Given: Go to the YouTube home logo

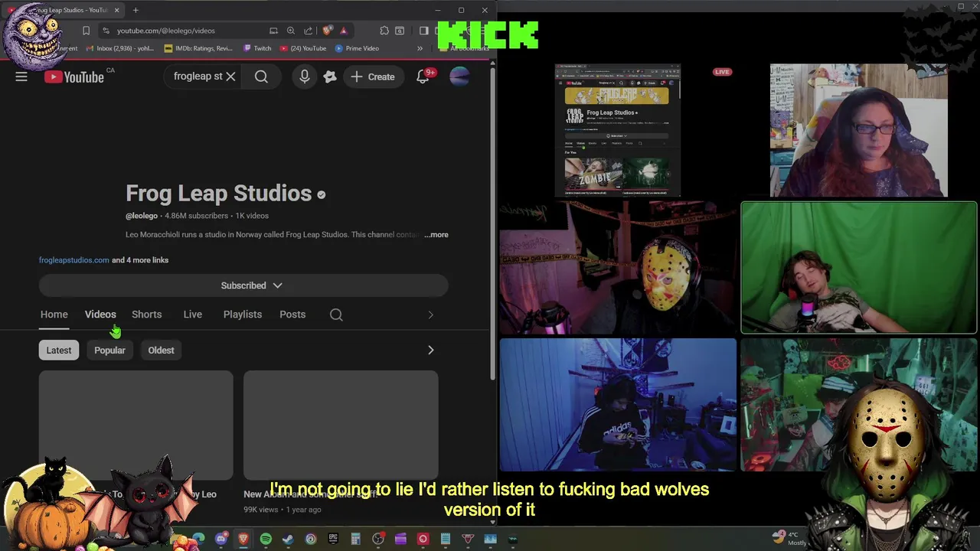Looking at the screenshot, I should point(73,77).
